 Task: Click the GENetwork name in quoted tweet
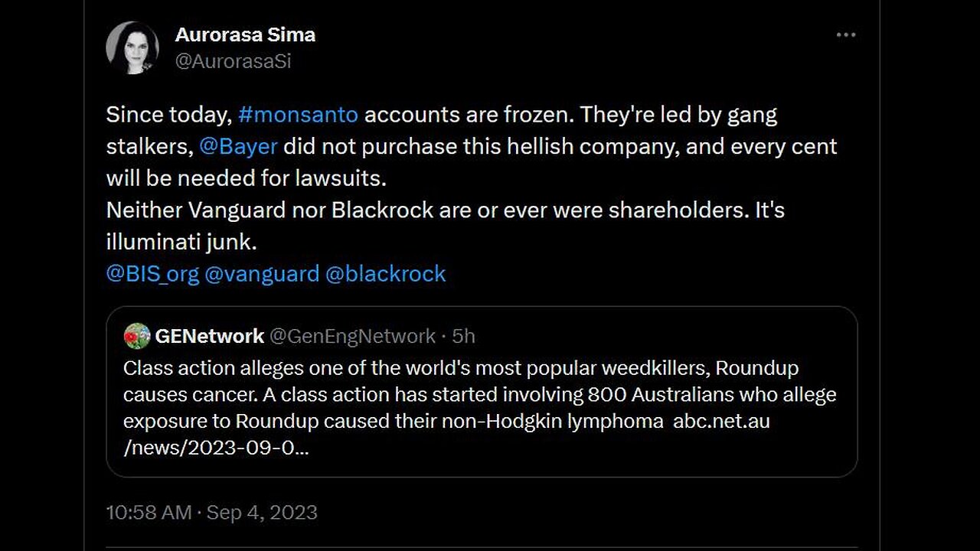pyautogui.click(x=209, y=336)
